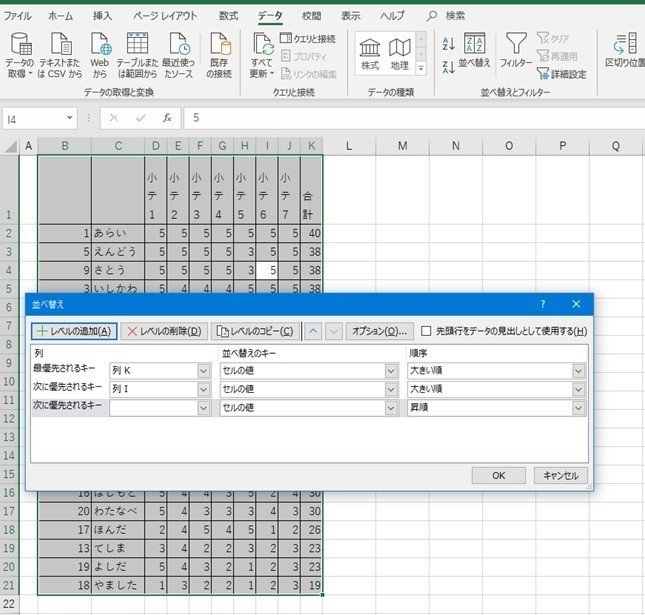
Task: Click クリア filter icon
Action: (x=553, y=39)
